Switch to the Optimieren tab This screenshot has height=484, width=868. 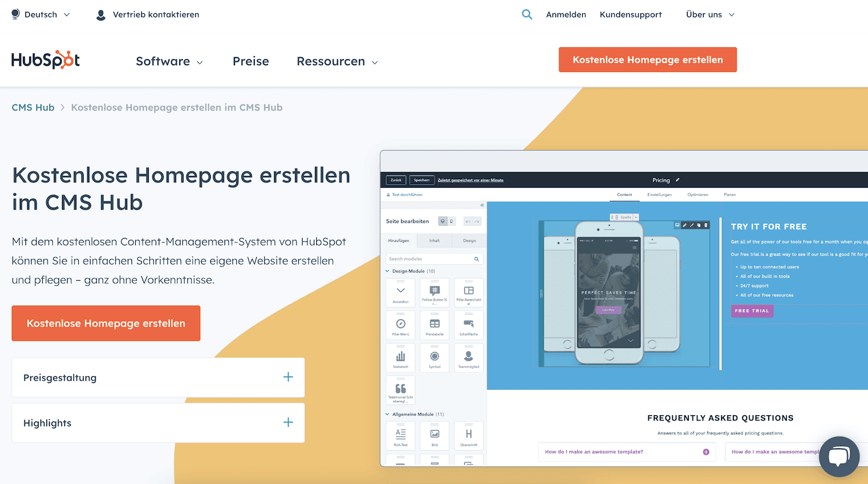point(697,195)
